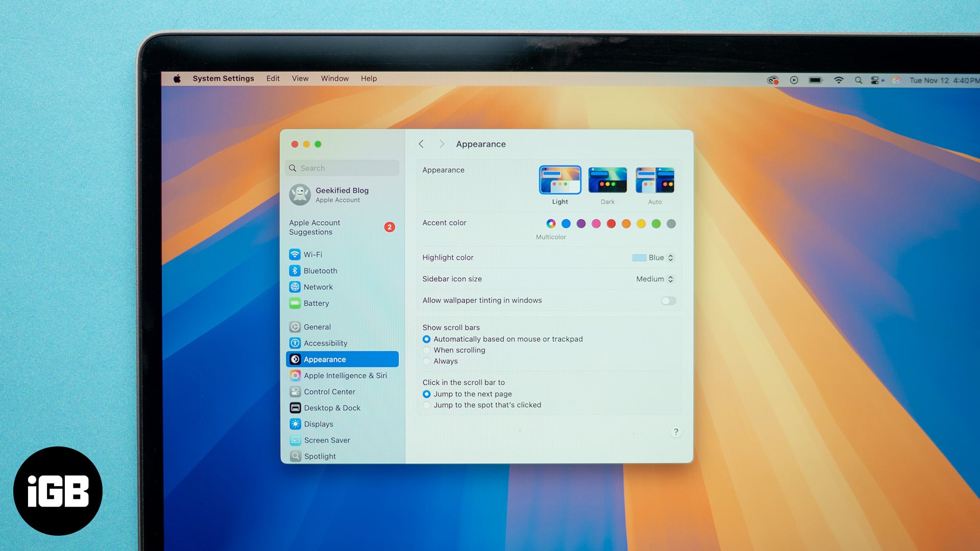Click the System Settings menu bar item
This screenshot has width=980, height=551.
point(222,78)
